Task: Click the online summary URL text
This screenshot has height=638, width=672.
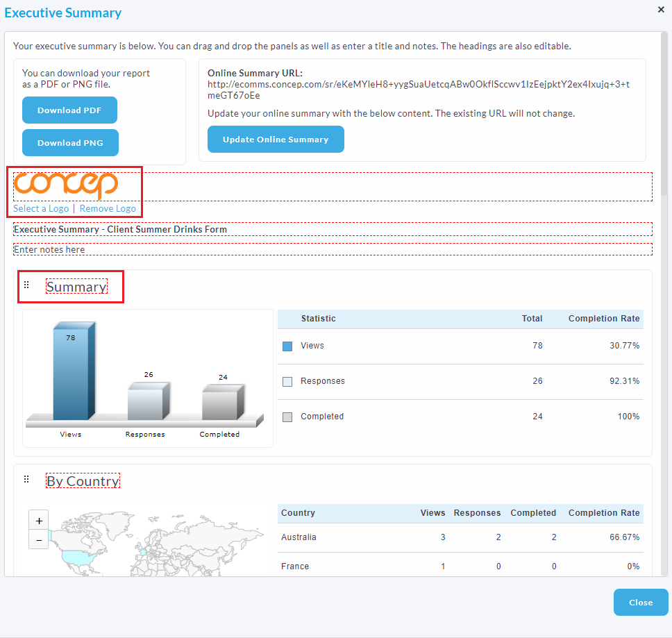Action: point(419,90)
